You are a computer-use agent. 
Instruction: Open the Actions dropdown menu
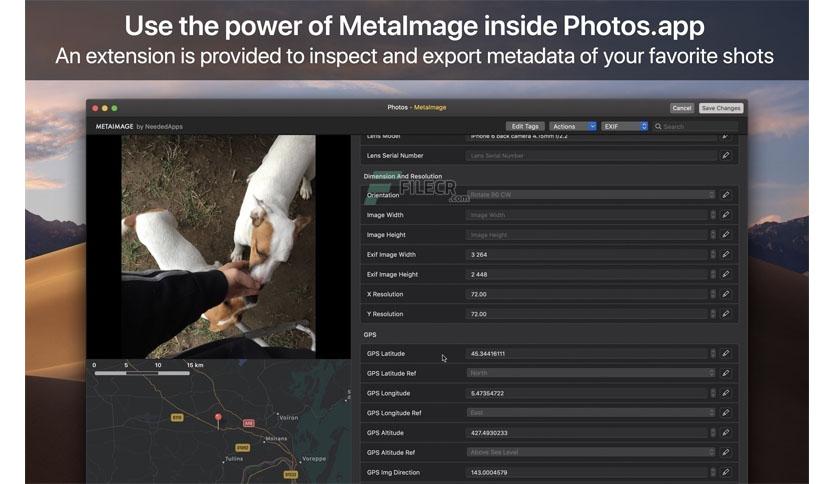point(573,126)
